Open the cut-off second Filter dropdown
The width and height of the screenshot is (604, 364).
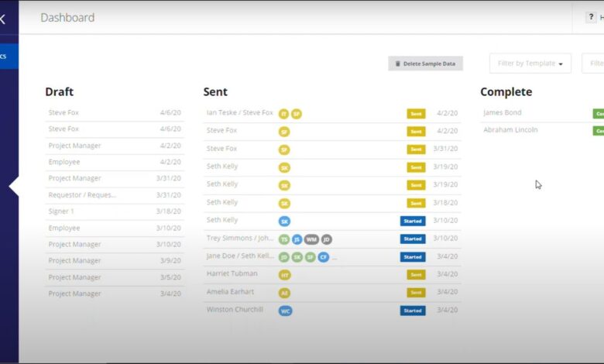593,64
